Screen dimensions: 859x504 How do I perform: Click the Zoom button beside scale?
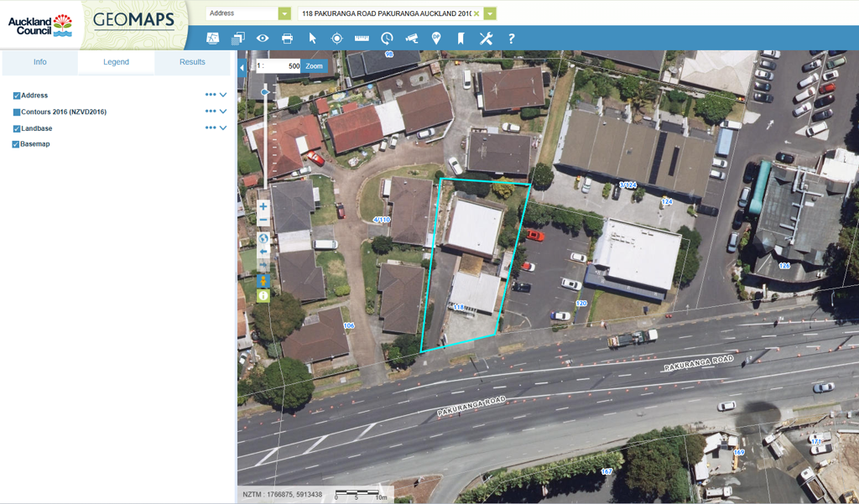pos(314,66)
